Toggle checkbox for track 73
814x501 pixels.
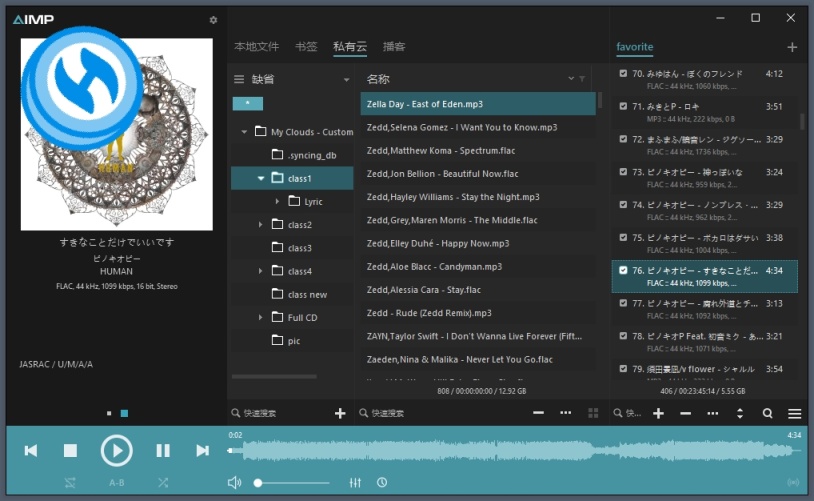coord(623,171)
